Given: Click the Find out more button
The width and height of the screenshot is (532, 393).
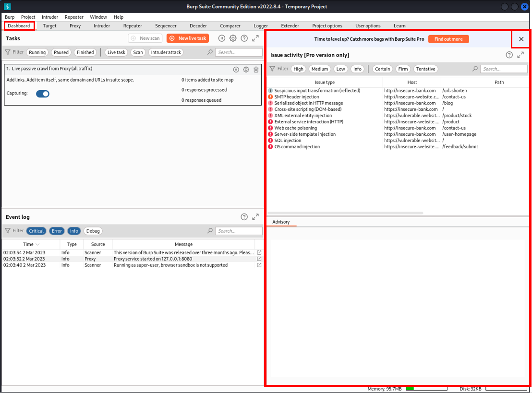Looking at the screenshot, I should coord(448,39).
